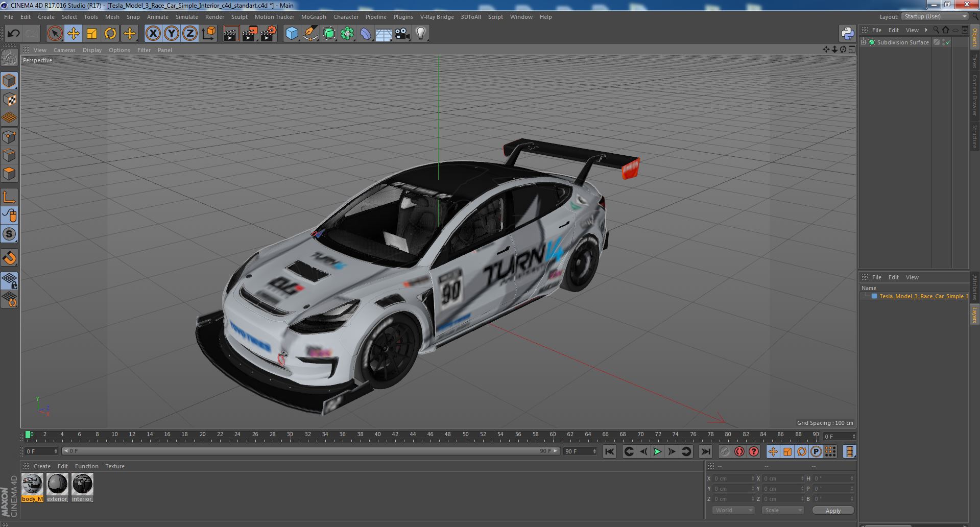
Task: Click the end frame field 90 F
Action: [x=580, y=451]
